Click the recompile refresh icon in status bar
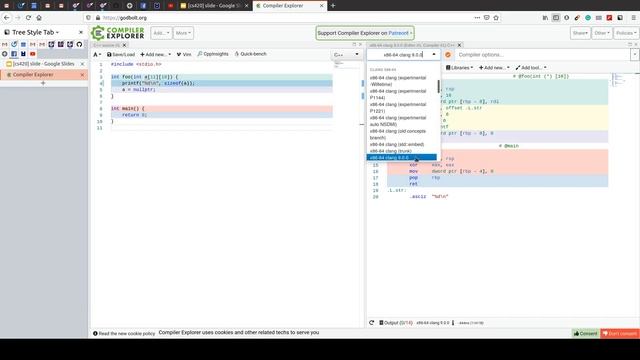Image resolution: width=640 pixels, height=360 pixels. pyautogui.click(x=371, y=322)
